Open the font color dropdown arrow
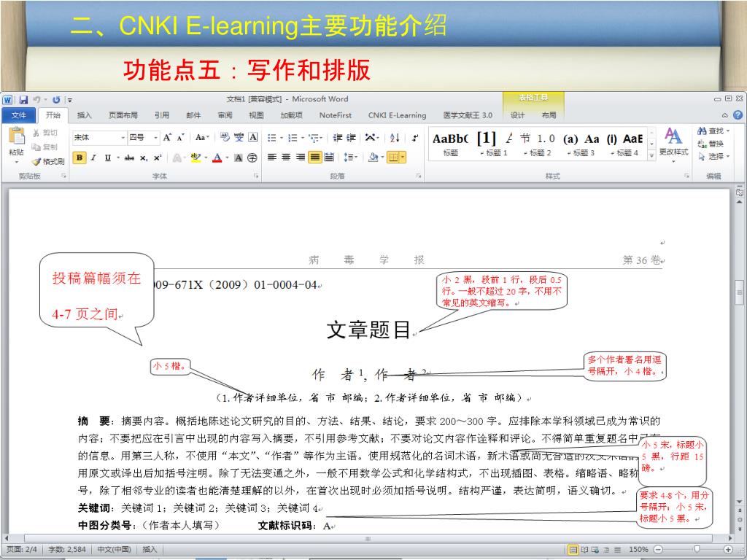 pyautogui.click(x=227, y=157)
